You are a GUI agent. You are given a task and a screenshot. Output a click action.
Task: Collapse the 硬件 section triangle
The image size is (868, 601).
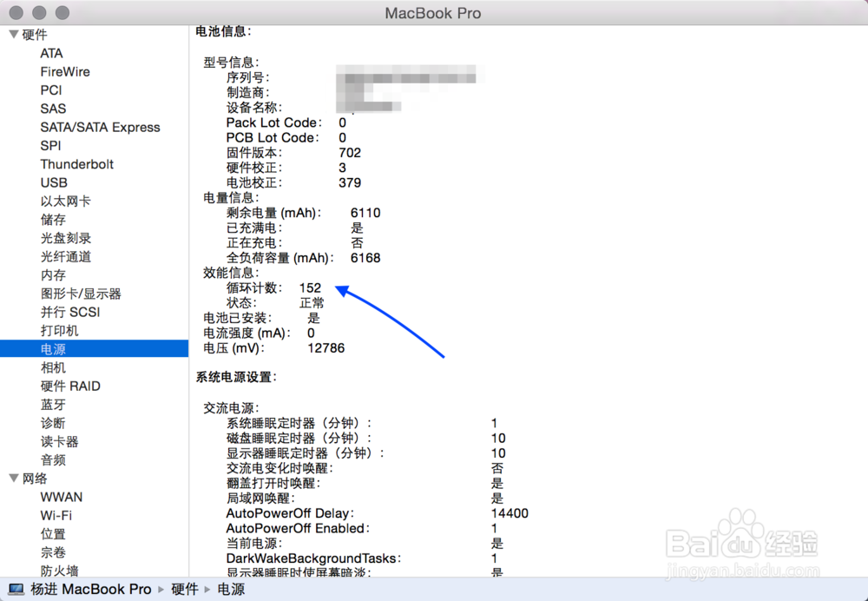[14, 35]
